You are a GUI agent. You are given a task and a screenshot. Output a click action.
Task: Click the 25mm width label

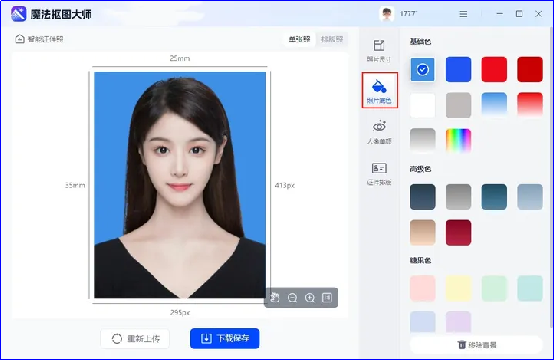(180, 58)
